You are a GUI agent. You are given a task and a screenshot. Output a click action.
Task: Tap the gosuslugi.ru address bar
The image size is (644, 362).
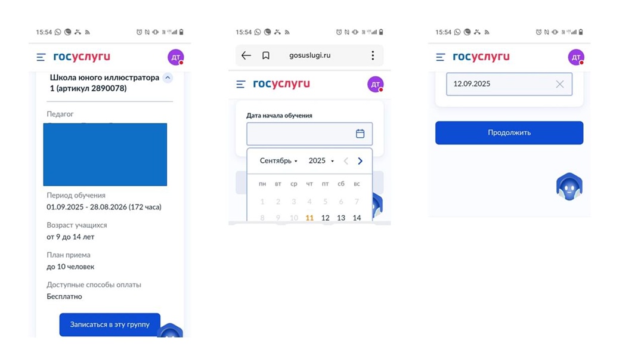[309, 55]
